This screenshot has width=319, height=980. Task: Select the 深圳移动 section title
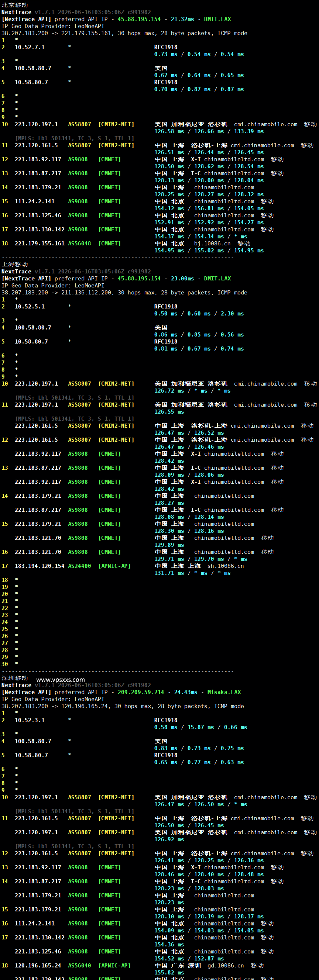15,678
